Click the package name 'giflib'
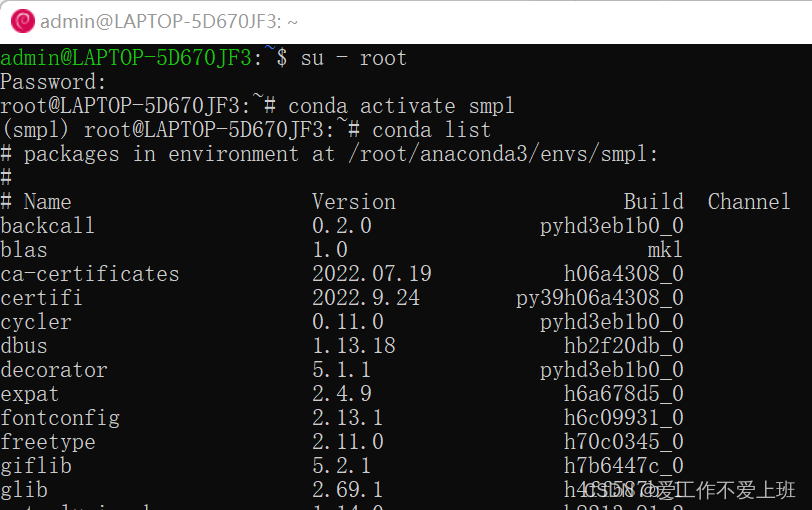Viewport: 812px width, 510px height. 36,466
